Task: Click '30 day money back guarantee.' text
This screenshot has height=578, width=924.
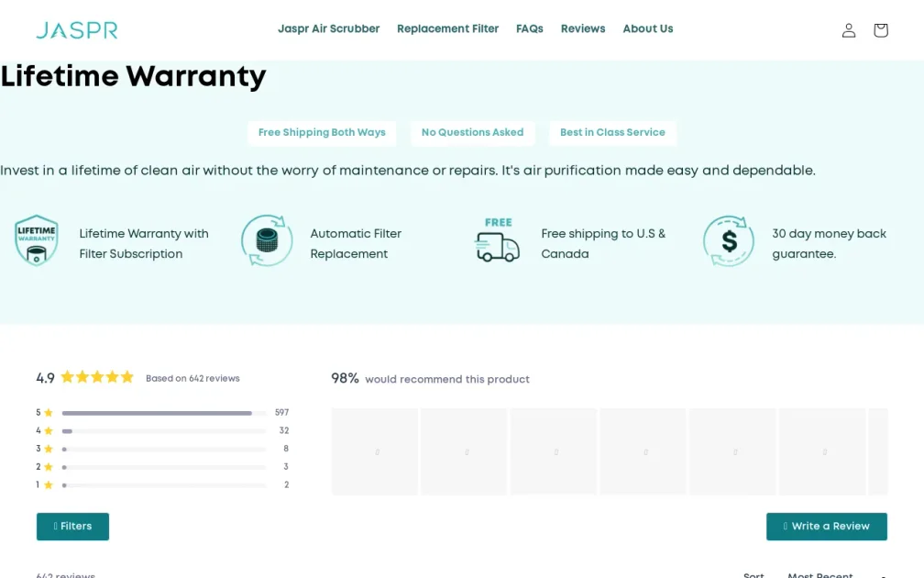Action: point(829,244)
